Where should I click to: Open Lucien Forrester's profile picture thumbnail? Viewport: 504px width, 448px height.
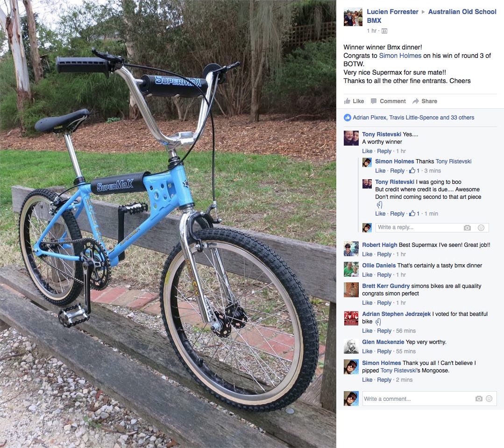(x=353, y=17)
